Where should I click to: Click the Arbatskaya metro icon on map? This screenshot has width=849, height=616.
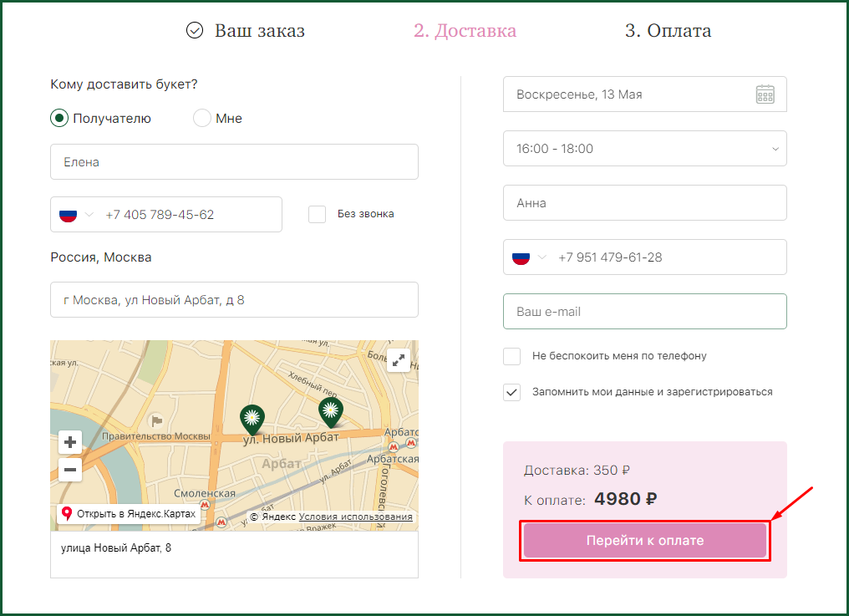pyautogui.click(x=394, y=447)
